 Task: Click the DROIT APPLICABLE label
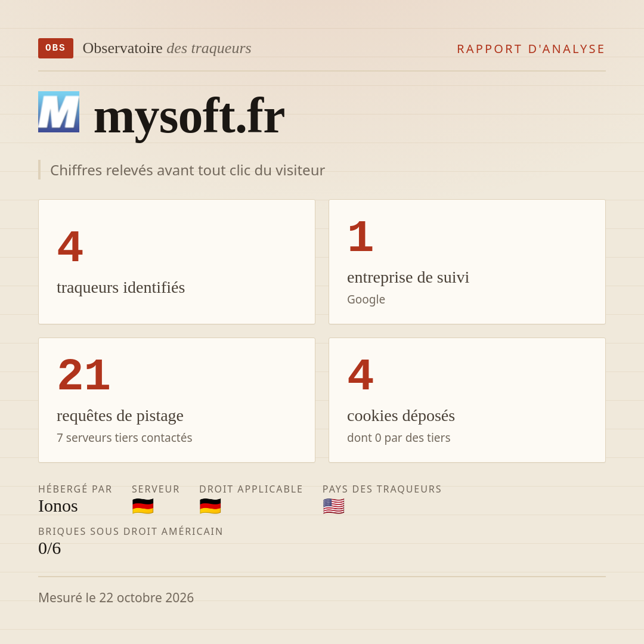pos(251,489)
